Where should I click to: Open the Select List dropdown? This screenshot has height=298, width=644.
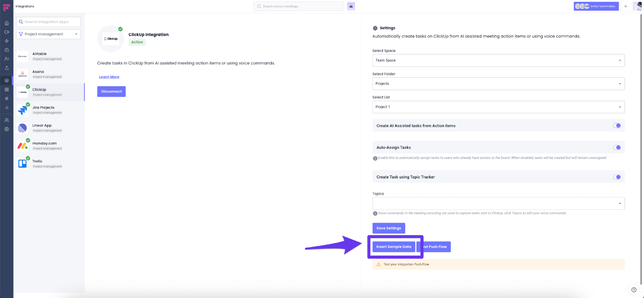(498, 107)
